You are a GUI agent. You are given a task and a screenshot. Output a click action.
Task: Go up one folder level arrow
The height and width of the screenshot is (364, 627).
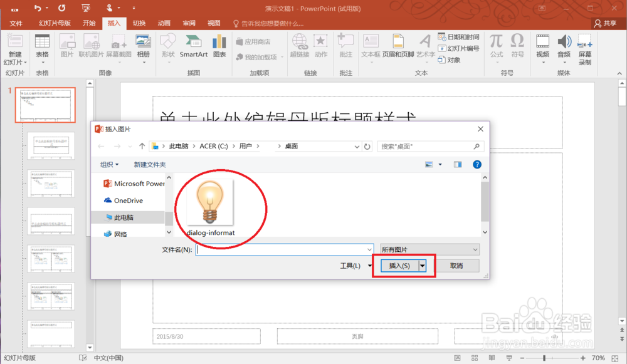pyautogui.click(x=142, y=146)
